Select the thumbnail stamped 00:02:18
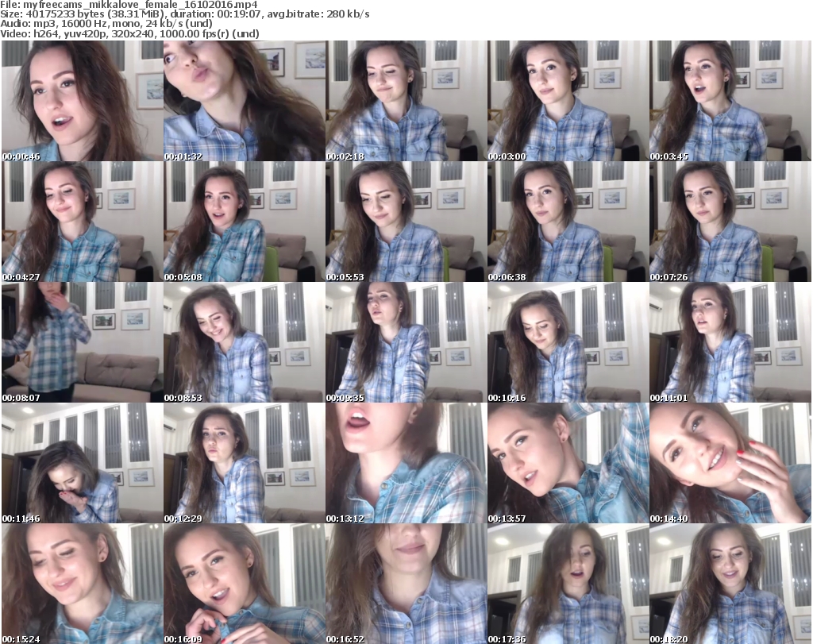This screenshot has width=813, height=644. (406, 101)
